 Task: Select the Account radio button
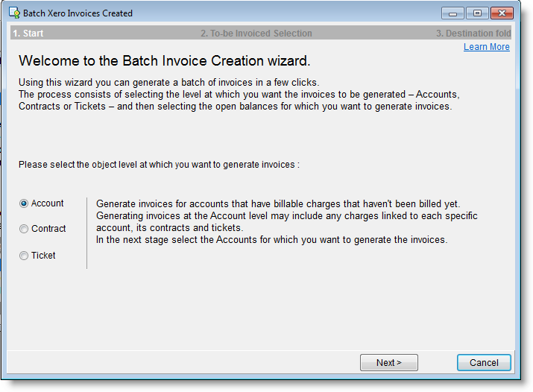click(24, 203)
